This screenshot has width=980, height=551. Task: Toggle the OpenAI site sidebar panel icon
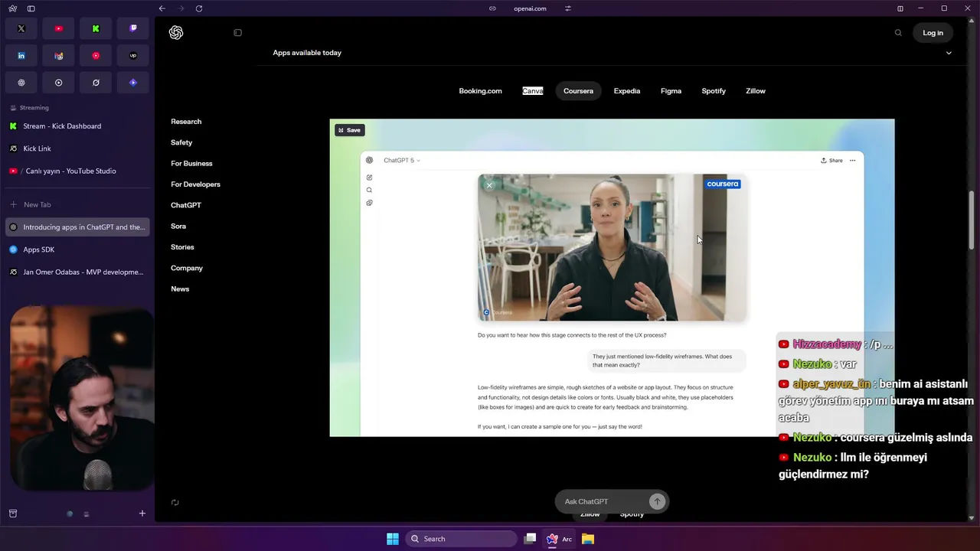pyautogui.click(x=237, y=33)
